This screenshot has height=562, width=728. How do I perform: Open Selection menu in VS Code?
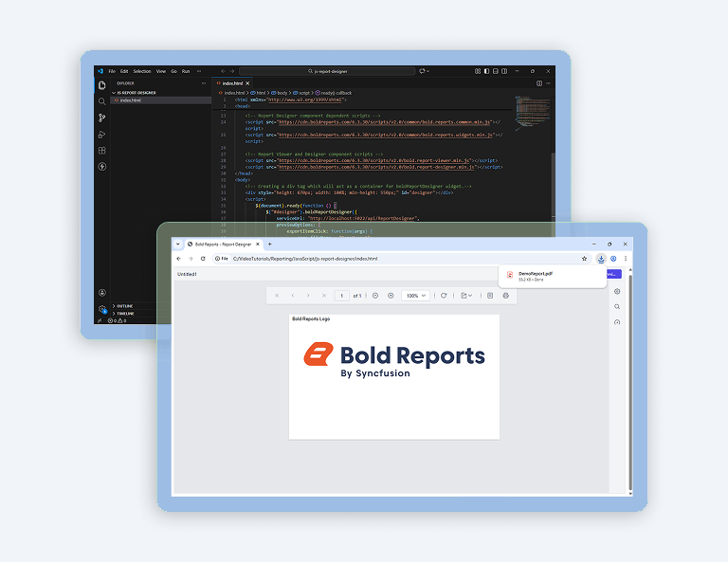click(x=142, y=71)
